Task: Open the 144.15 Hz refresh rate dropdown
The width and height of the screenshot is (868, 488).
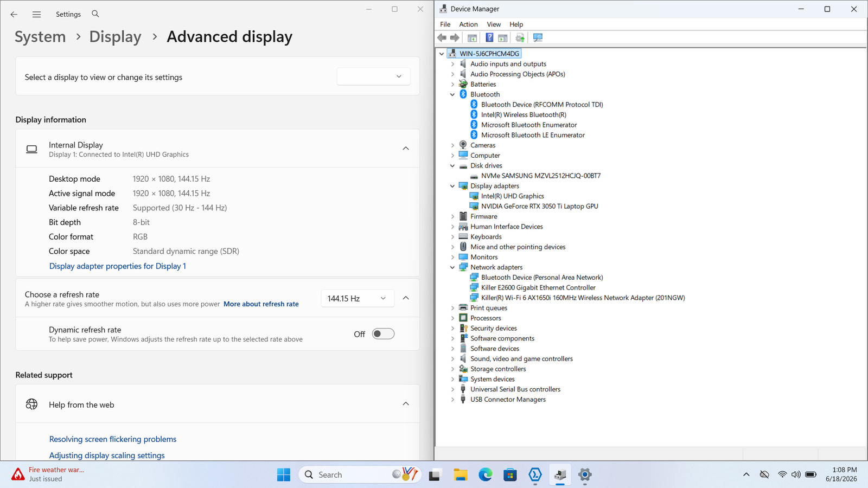Action: click(x=357, y=298)
